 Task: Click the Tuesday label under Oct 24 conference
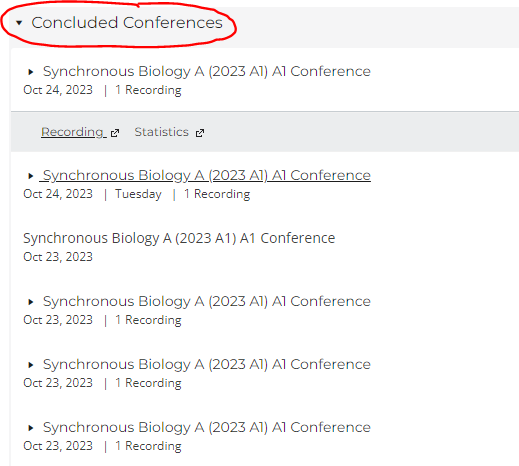pyautogui.click(x=138, y=194)
